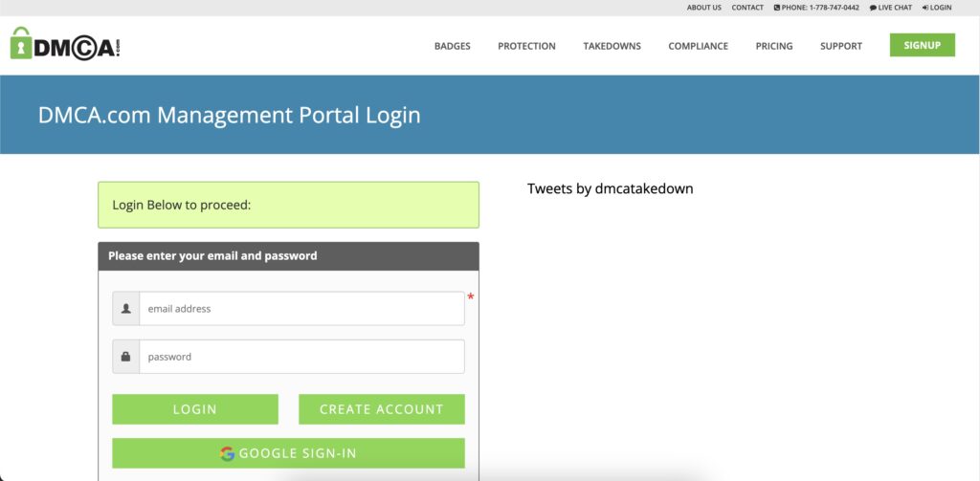
Task: Click the phone number 1-778-747-0442
Action: (x=834, y=8)
